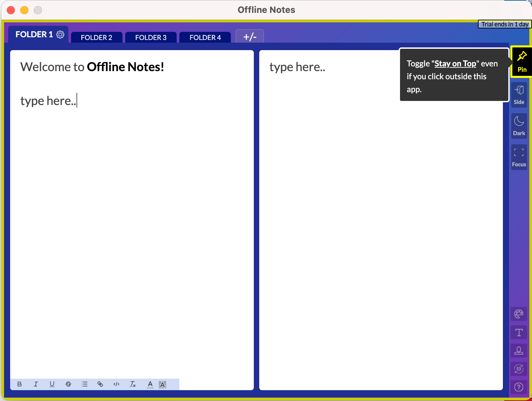Activate Focus mode

pos(519,157)
